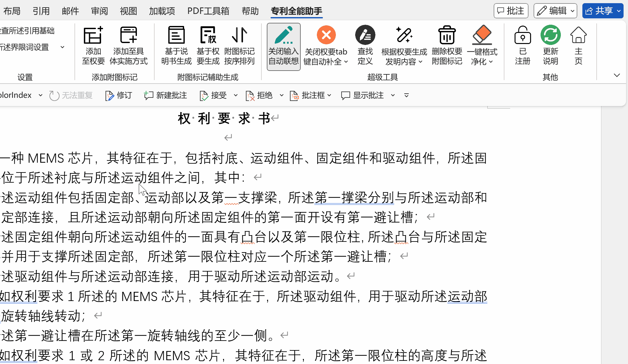Click 附图标记按序排列 icon

(239, 35)
